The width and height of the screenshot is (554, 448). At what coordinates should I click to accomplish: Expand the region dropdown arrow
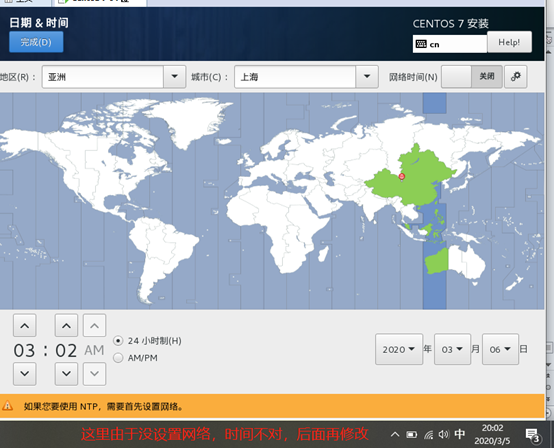pos(175,76)
